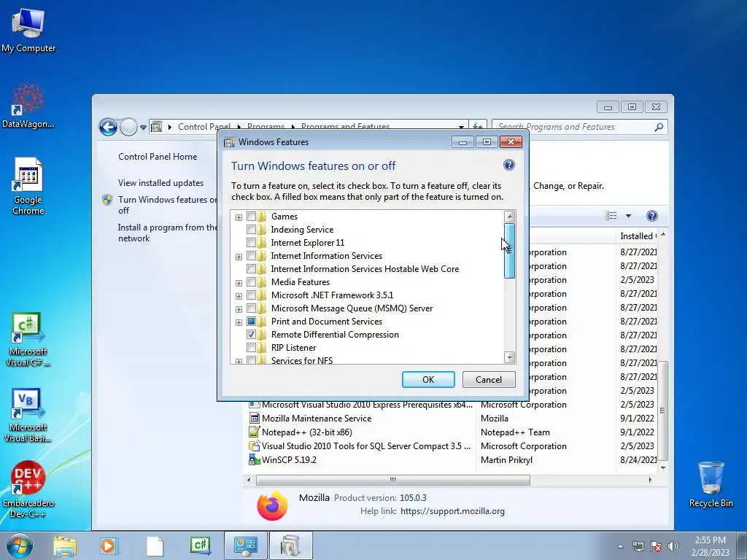
Task: Launch Embarcadero Dev-C++ desktop shortcut
Action: click(28, 489)
